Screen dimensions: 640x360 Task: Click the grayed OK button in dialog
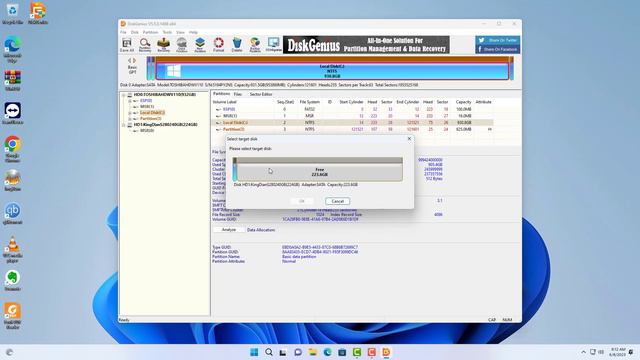(302, 201)
